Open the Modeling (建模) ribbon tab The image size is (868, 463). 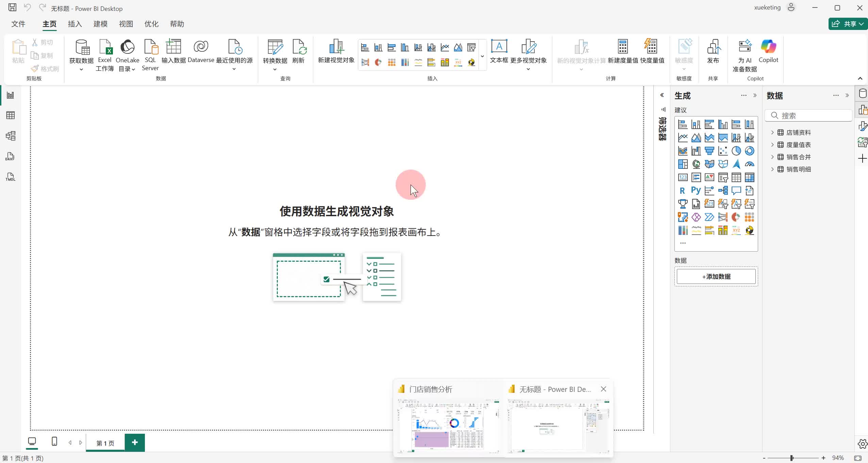pyautogui.click(x=100, y=24)
